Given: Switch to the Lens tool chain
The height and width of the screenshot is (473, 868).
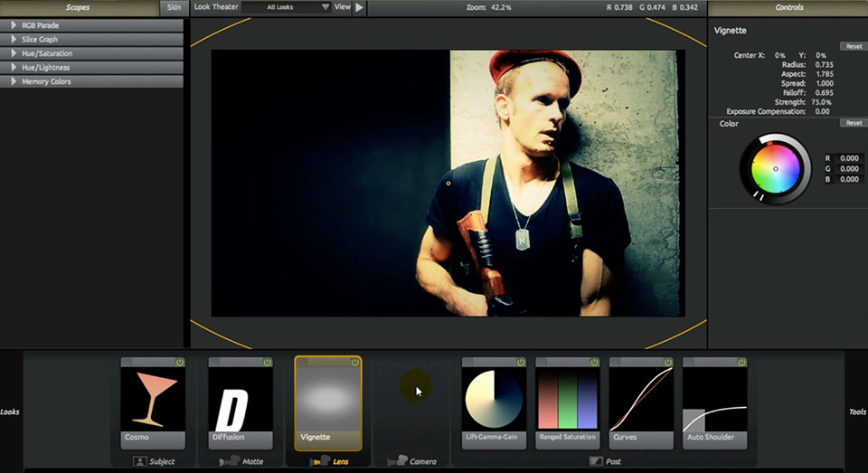Looking at the screenshot, I should coord(329,461).
